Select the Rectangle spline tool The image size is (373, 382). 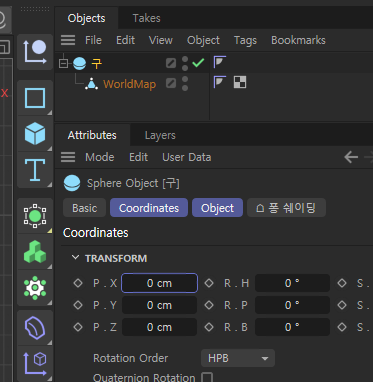pyautogui.click(x=35, y=98)
